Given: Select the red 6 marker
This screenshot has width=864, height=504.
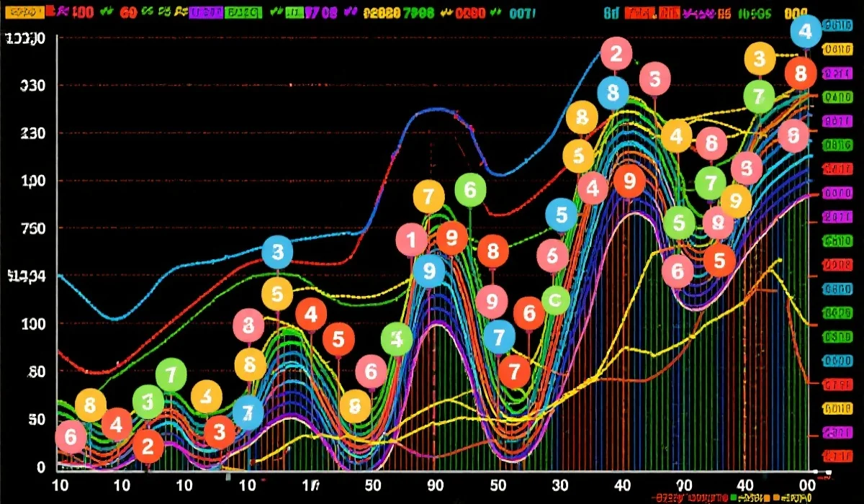Looking at the screenshot, I should (x=529, y=312).
